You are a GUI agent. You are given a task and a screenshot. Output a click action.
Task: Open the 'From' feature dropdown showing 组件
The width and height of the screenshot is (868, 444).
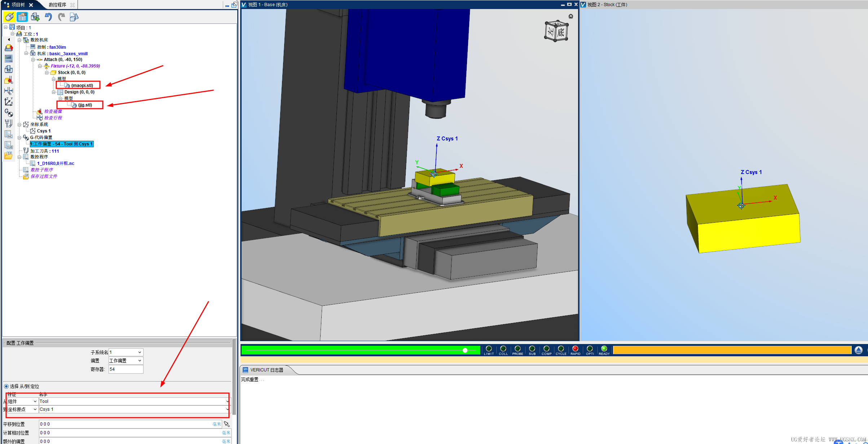[22, 401]
